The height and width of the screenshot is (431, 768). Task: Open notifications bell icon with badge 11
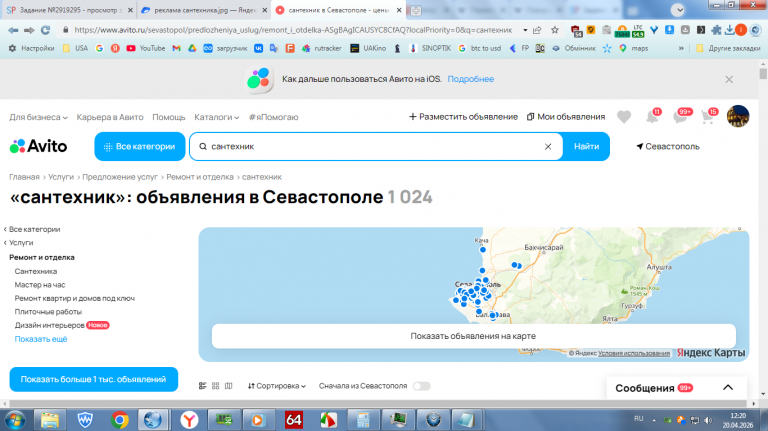click(x=653, y=116)
